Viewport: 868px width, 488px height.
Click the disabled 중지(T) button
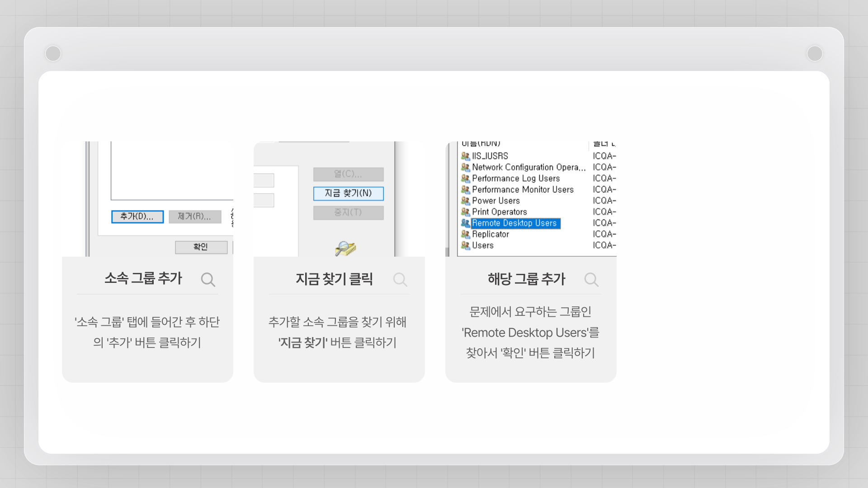(348, 212)
